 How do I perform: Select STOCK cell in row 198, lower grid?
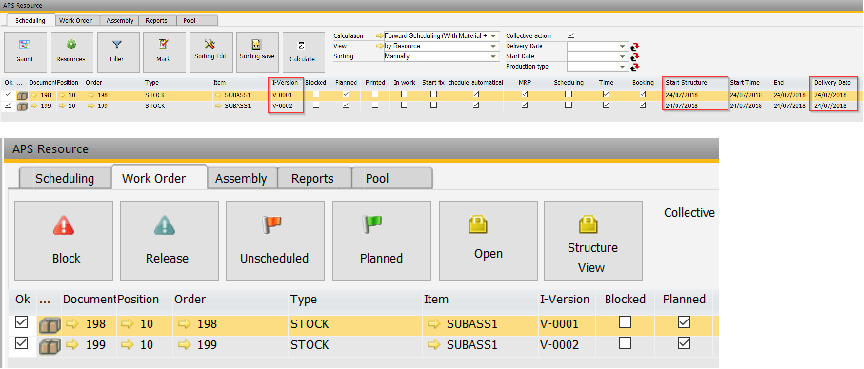click(x=355, y=324)
